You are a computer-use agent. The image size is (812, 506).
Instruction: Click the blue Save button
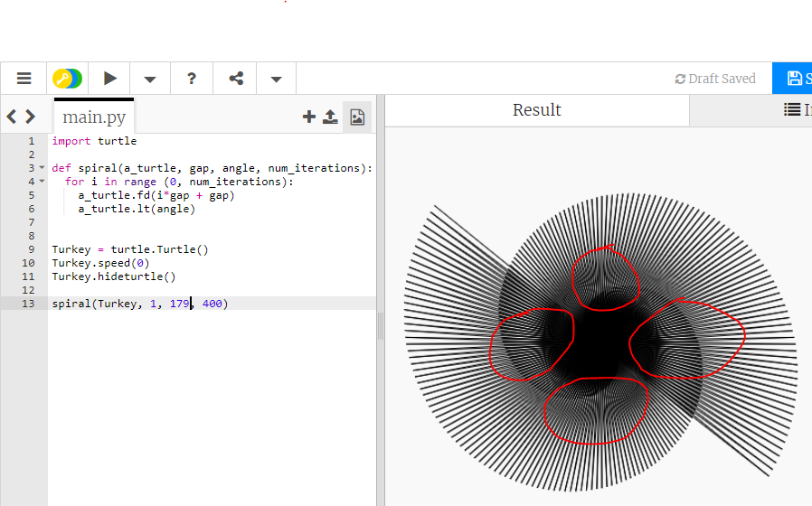coord(794,79)
